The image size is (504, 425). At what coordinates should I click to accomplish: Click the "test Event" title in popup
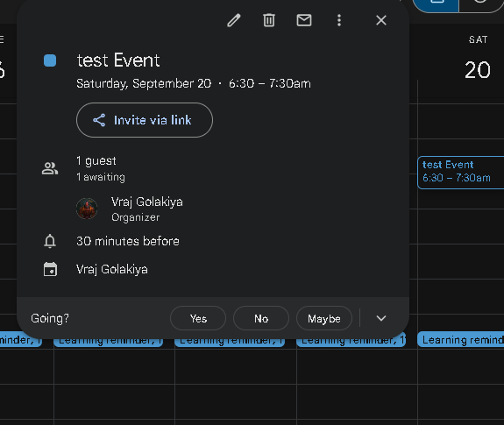tap(118, 60)
